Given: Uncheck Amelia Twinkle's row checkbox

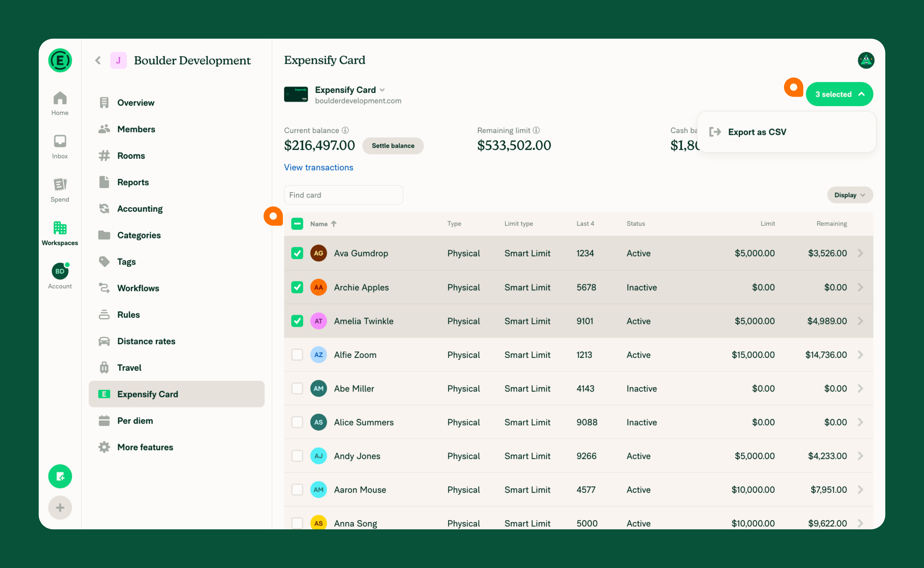Looking at the screenshot, I should coord(297,321).
